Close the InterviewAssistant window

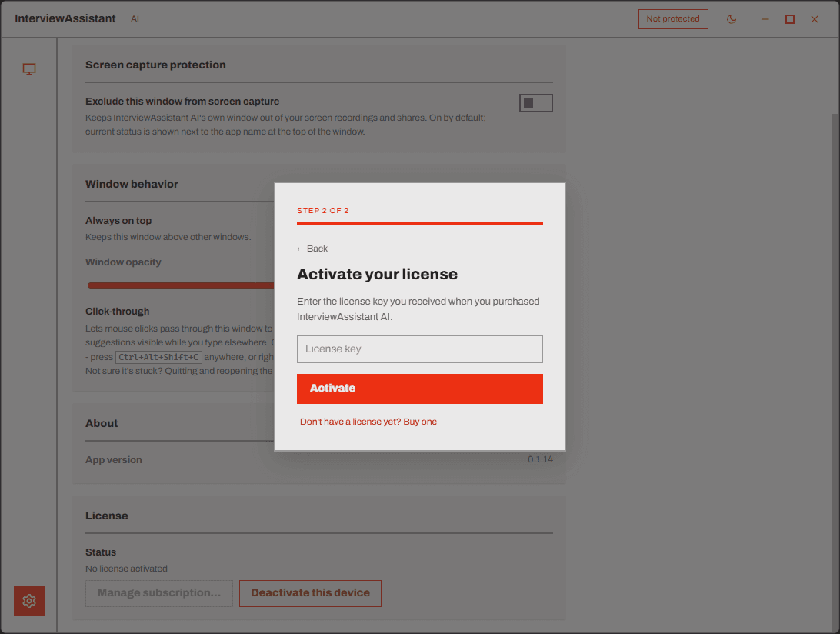(815, 19)
